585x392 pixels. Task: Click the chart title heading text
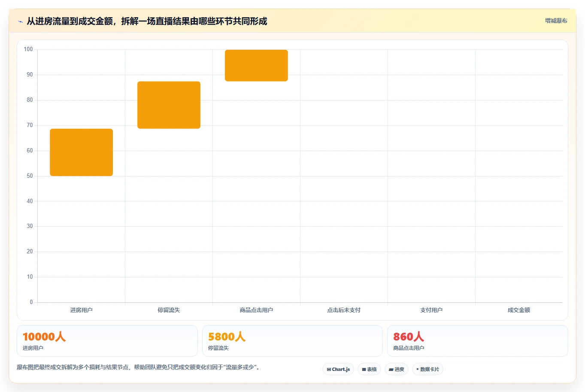(x=147, y=21)
